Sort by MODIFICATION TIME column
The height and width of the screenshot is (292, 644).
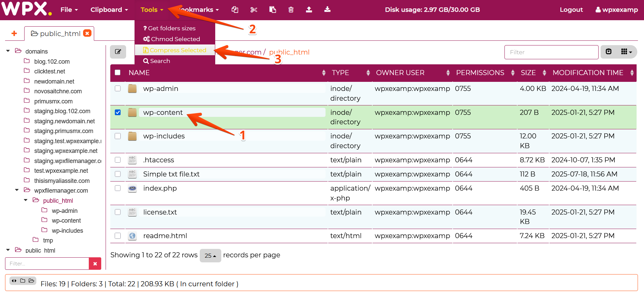(x=593, y=73)
